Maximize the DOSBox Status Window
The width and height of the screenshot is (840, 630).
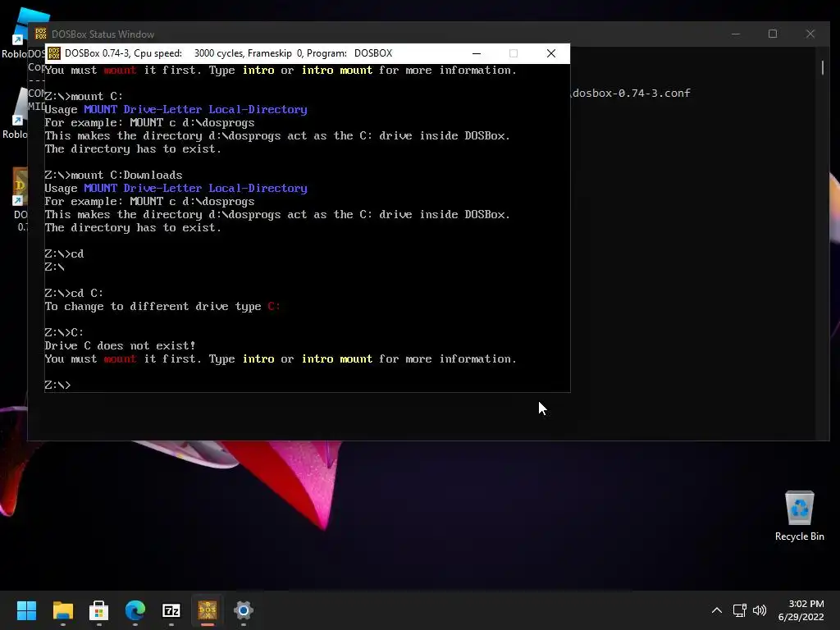773,34
